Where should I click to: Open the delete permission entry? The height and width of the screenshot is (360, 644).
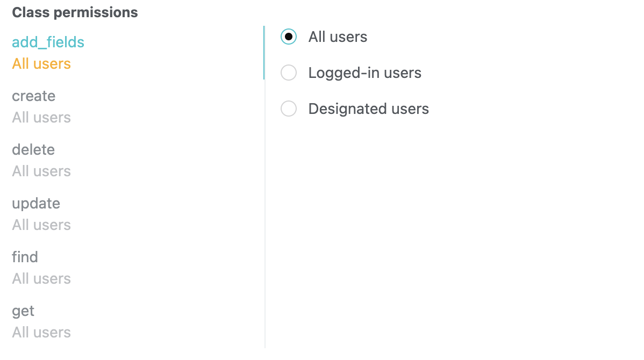pyautogui.click(x=33, y=149)
